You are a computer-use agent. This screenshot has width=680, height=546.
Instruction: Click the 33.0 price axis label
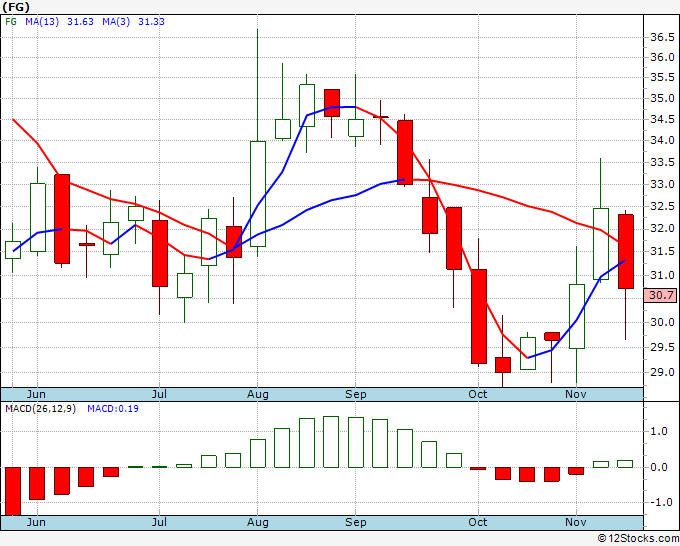coord(662,184)
